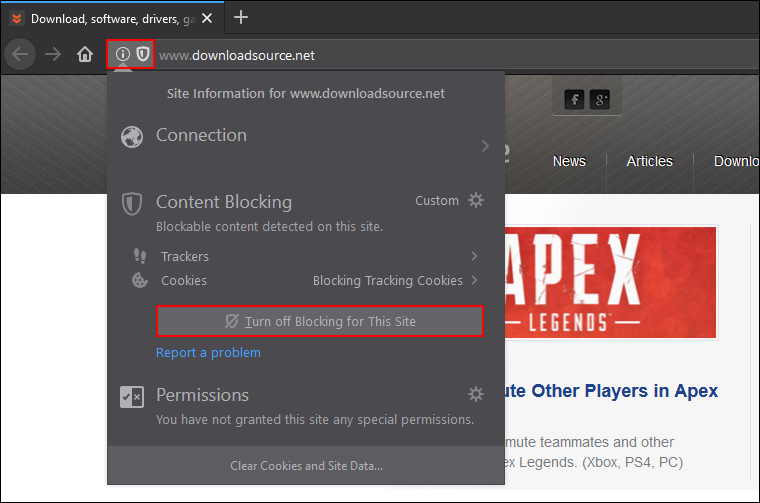760x503 pixels.
Task: Click the back navigation arrow
Action: (20, 54)
